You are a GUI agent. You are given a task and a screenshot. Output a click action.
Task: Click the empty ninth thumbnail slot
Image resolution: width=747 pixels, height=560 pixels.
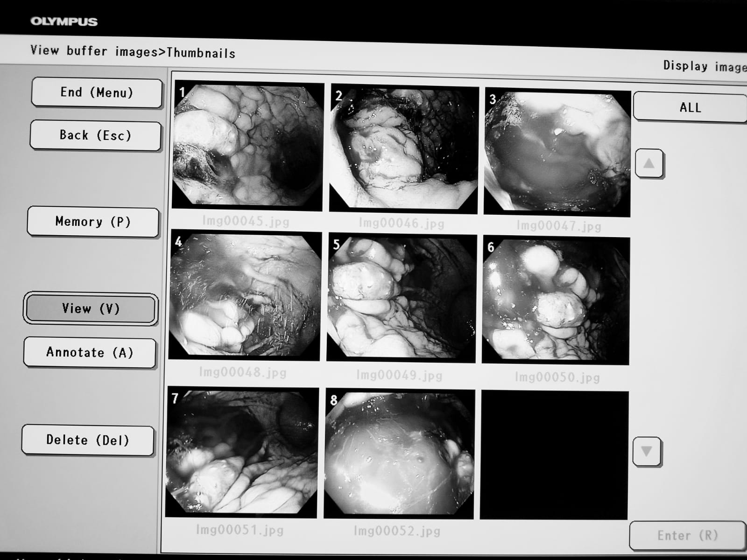point(554,455)
